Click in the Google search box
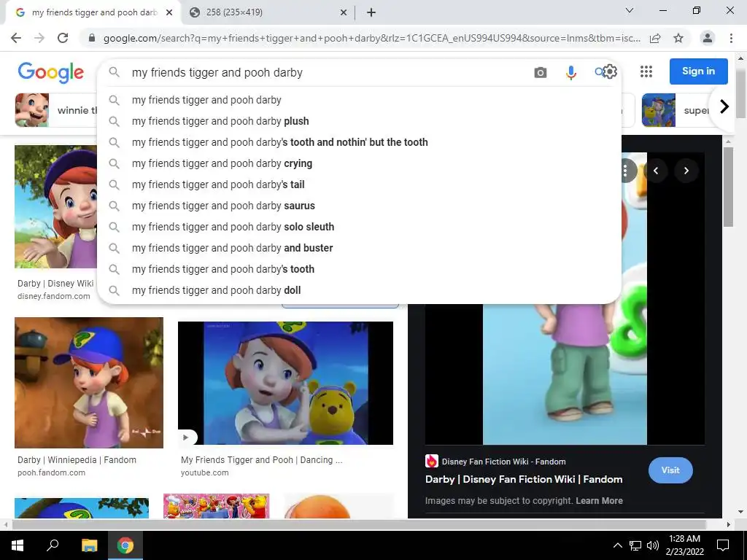Viewport: 747px width, 560px height. coord(329,72)
